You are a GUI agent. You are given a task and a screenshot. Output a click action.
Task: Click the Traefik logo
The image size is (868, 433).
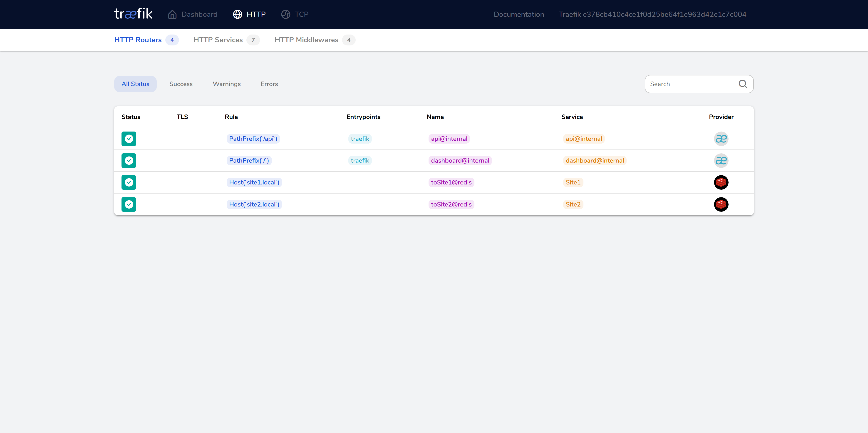pyautogui.click(x=133, y=14)
